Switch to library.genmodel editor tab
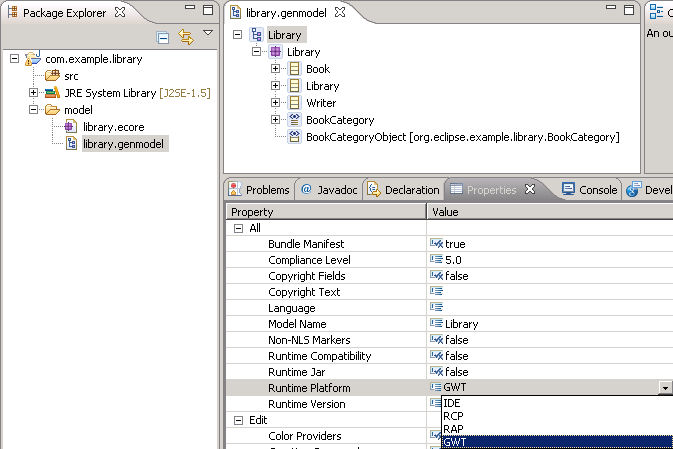 pos(286,13)
